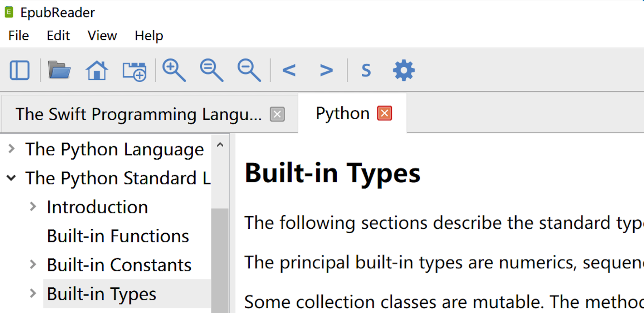Screen dimensions: 644x313
Task: Click the contents panel scrollbar thumb
Action: click(220, 260)
